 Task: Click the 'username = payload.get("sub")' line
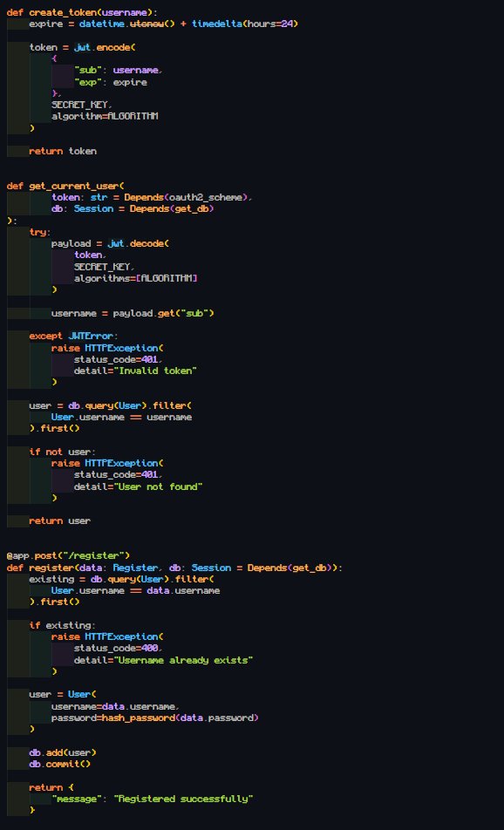point(133,313)
